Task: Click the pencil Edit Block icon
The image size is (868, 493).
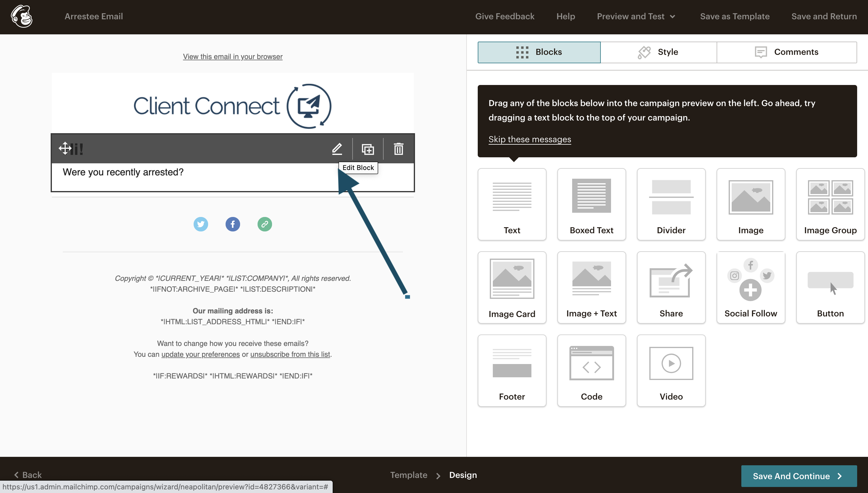Action: point(337,149)
